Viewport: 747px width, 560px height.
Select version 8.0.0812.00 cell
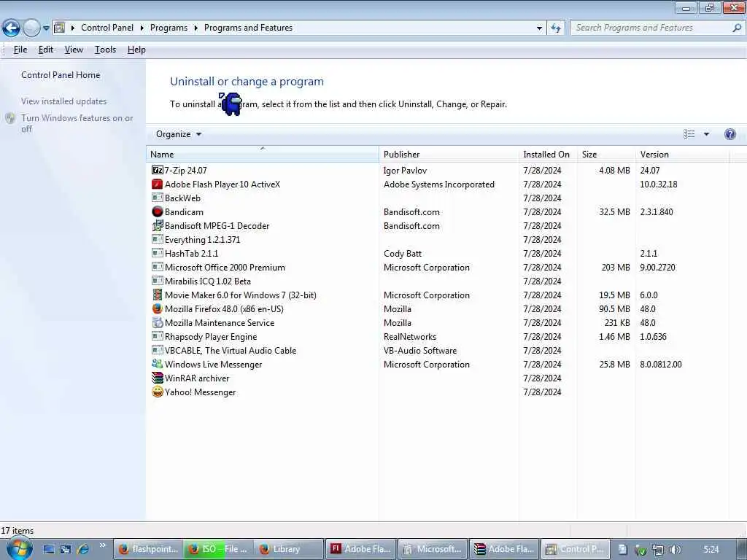pos(661,365)
